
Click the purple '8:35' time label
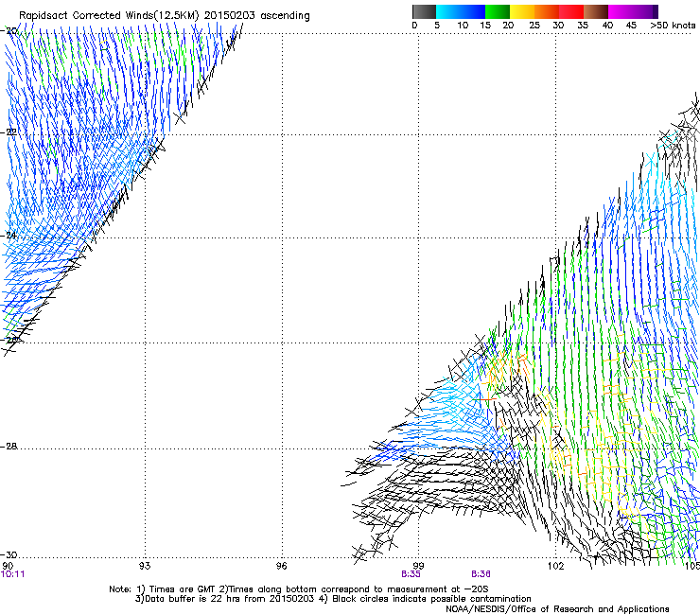tap(411, 574)
